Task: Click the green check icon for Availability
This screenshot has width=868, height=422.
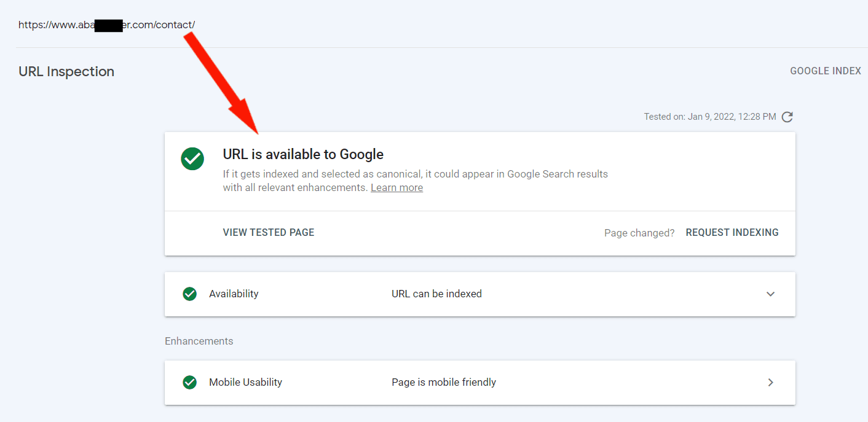Action: (190, 294)
